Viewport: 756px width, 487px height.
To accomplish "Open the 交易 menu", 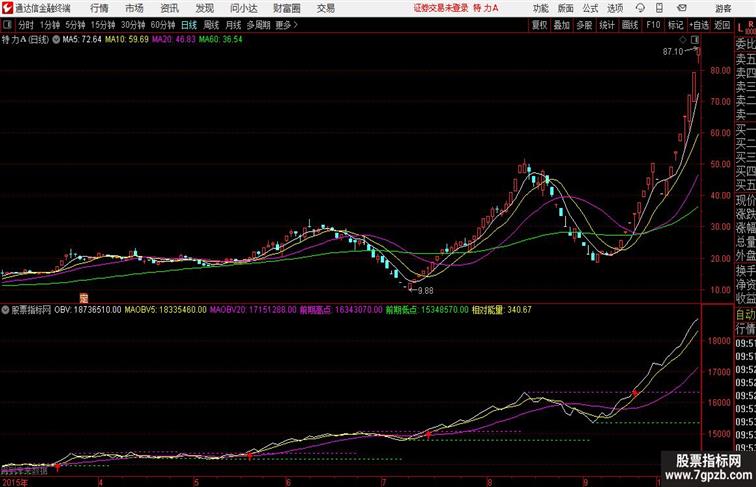I will (x=325, y=8).
